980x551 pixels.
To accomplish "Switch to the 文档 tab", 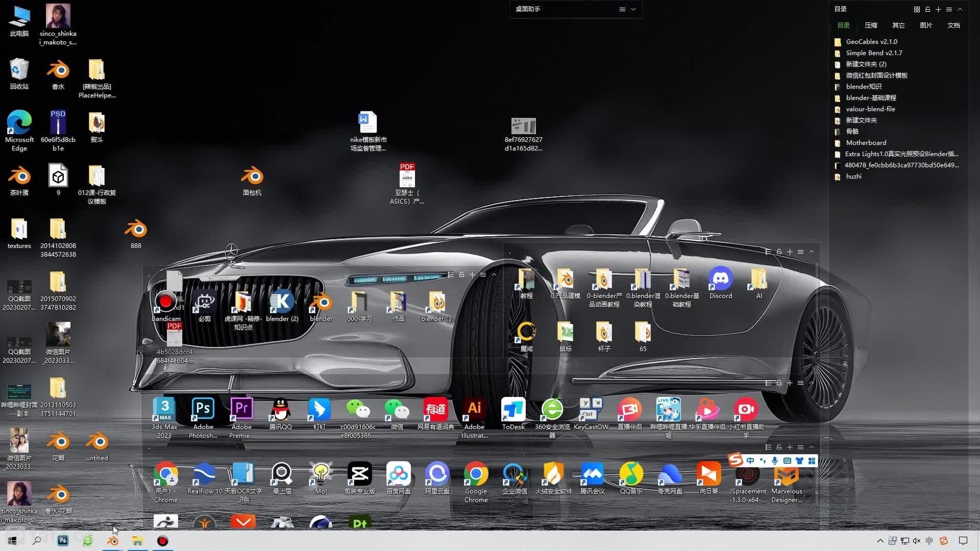I will [953, 25].
